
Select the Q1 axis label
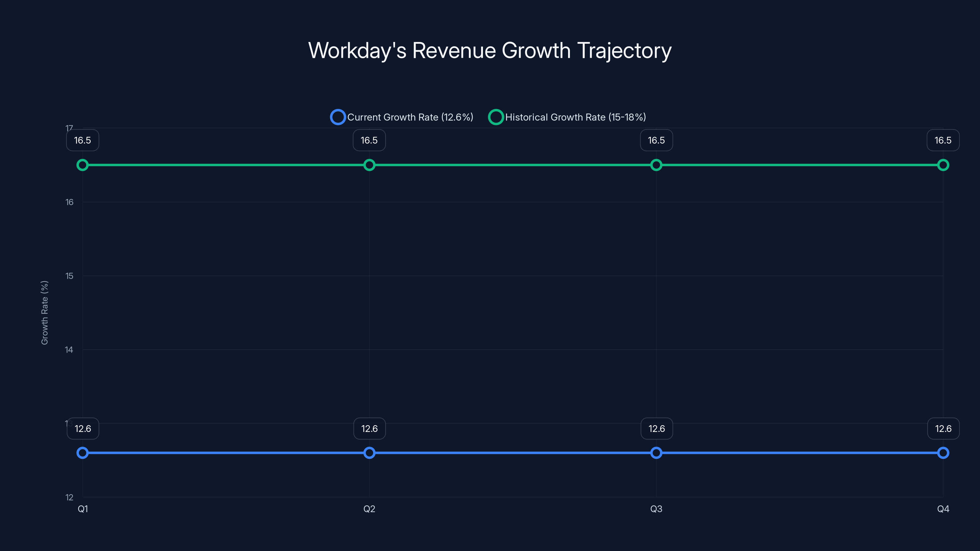pyautogui.click(x=83, y=509)
